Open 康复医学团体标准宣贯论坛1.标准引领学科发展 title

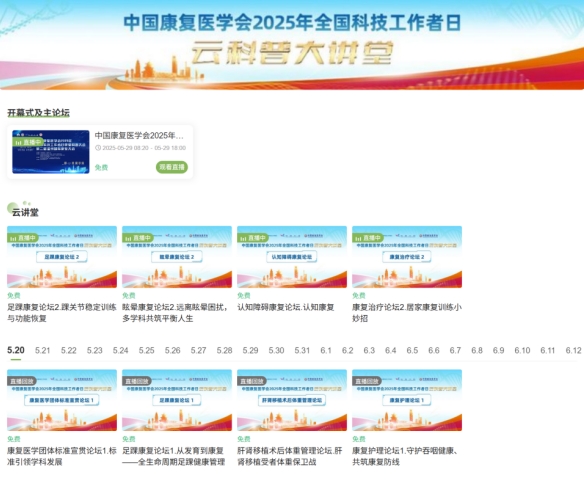click(x=62, y=456)
